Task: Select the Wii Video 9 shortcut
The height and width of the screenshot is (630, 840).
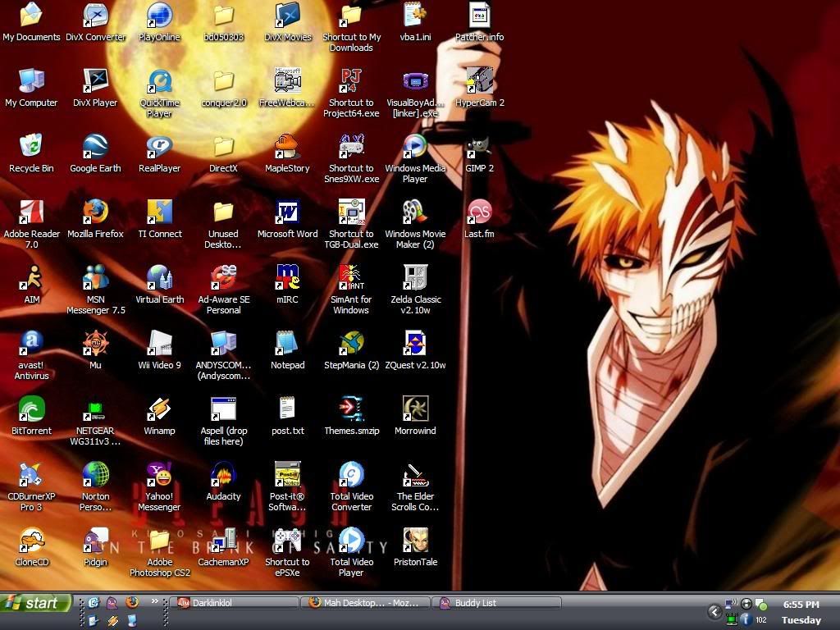Action: click(159, 351)
